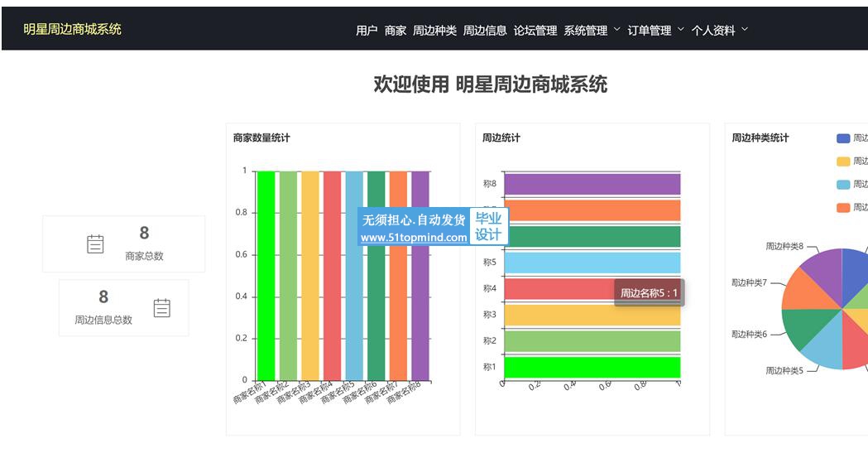The height and width of the screenshot is (453, 868).
Task: Click the orange bar in the 周边统计 chart
Action: pyautogui.click(x=592, y=210)
